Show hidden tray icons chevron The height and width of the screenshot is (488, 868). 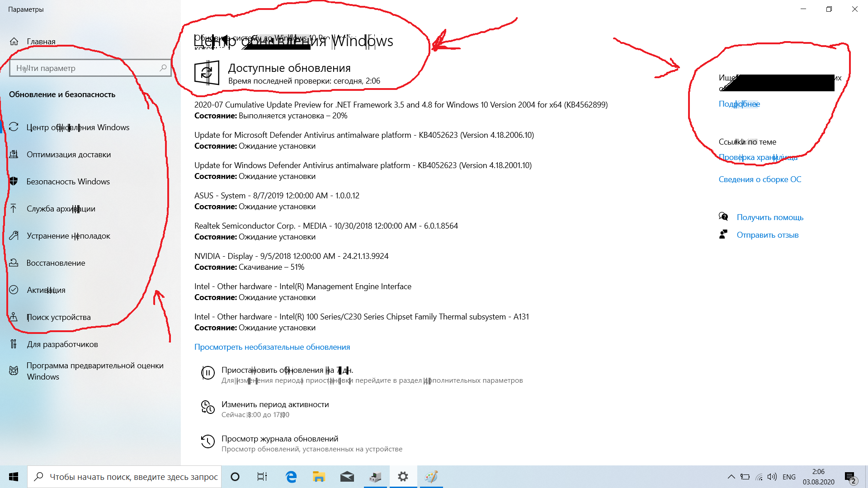[x=731, y=477]
